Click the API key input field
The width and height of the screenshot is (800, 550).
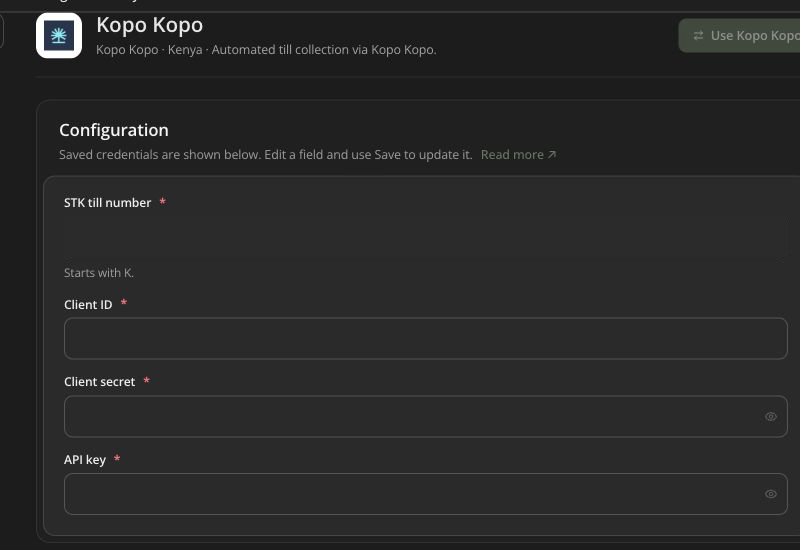[x=426, y=494]
